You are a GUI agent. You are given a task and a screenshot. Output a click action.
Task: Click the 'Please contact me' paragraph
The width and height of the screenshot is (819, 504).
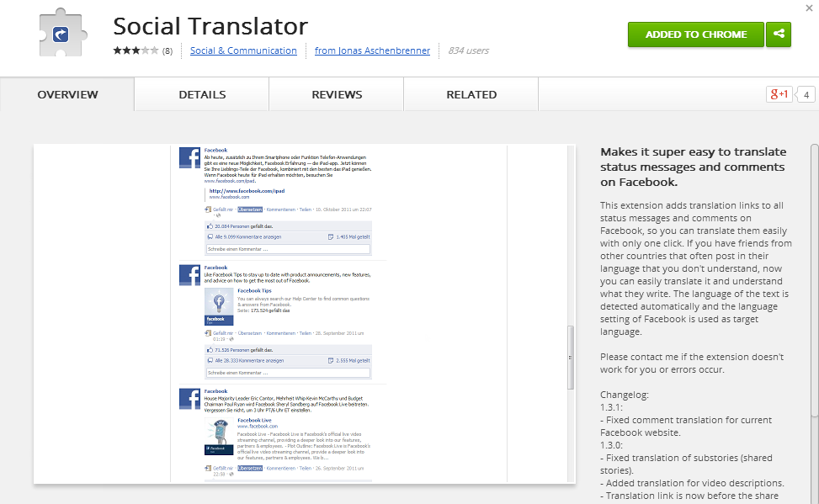pyautogui.click(x=692, y=363)
